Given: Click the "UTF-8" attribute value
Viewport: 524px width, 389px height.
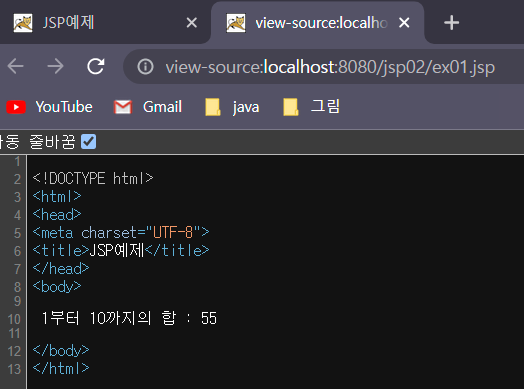Looking at the screenshot, I should [173, 232].
